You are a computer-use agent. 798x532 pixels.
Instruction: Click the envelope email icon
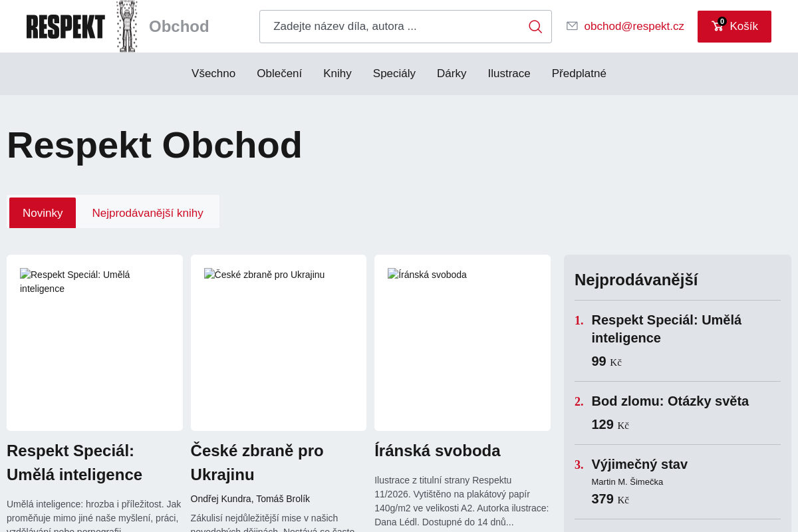pyautogui.click(x=572, y=26)
